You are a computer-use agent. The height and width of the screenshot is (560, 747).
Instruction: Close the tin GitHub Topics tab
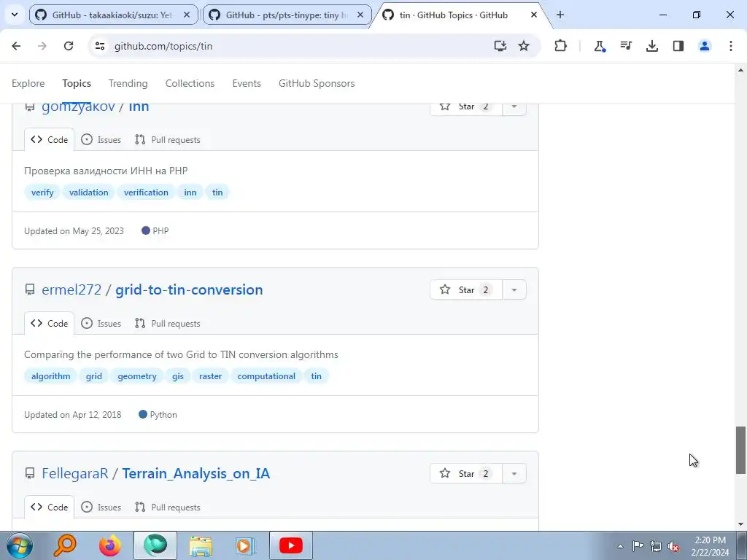click(533, 15)
